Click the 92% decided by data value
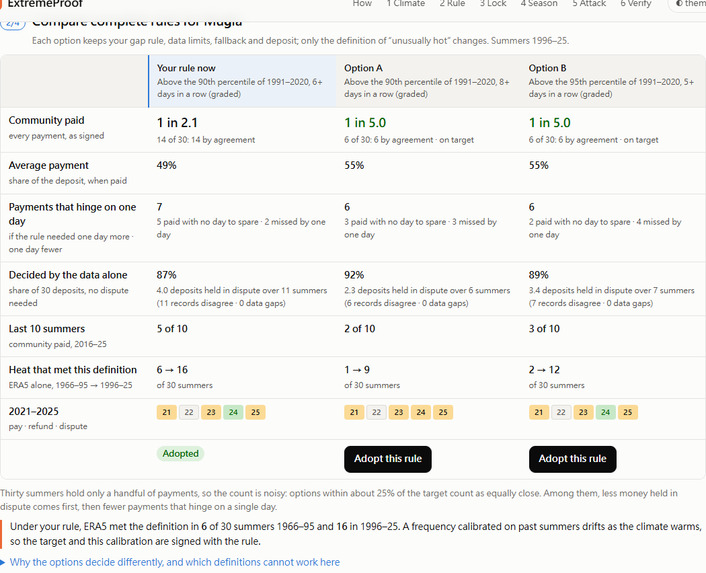The height and width of the screenshot is (573, 706). pyautogui.click(x=354, y=275)
